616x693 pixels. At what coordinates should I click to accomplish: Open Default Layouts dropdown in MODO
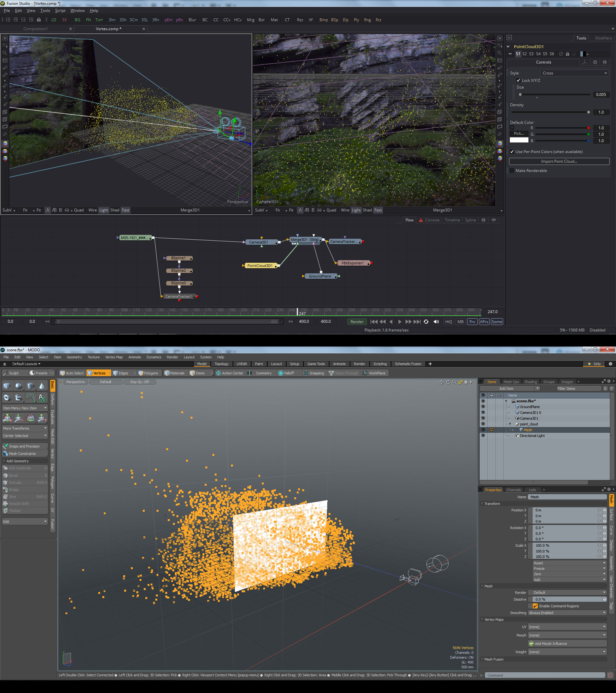tap(26, 364)
